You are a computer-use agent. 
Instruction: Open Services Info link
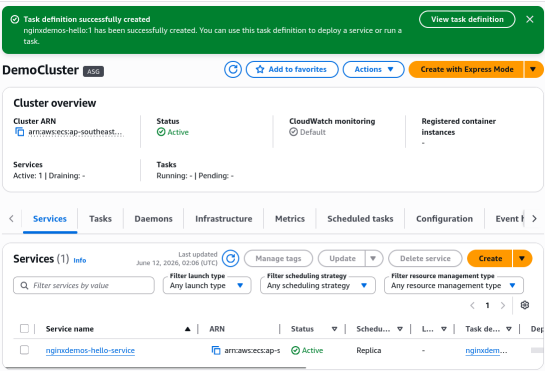(x=80, y=260)
